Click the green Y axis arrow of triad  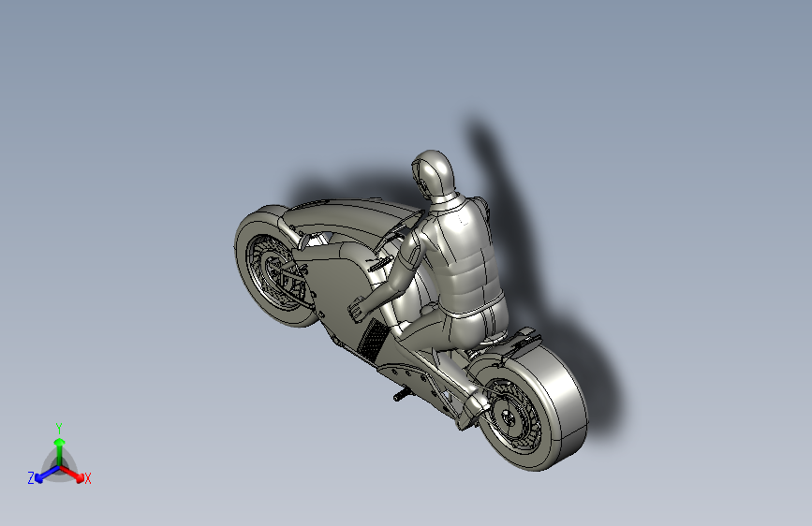point(60,450)
